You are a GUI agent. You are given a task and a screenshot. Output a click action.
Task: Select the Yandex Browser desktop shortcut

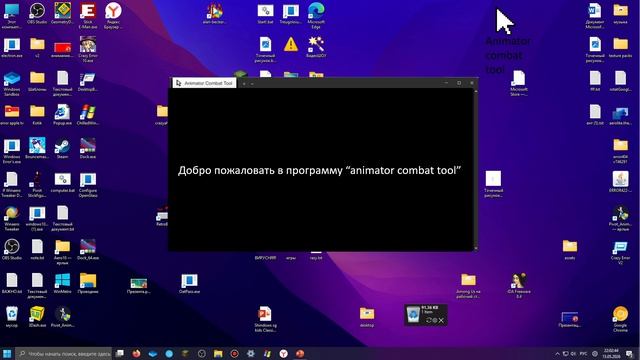pyautogui.click(x=113, y=16)
